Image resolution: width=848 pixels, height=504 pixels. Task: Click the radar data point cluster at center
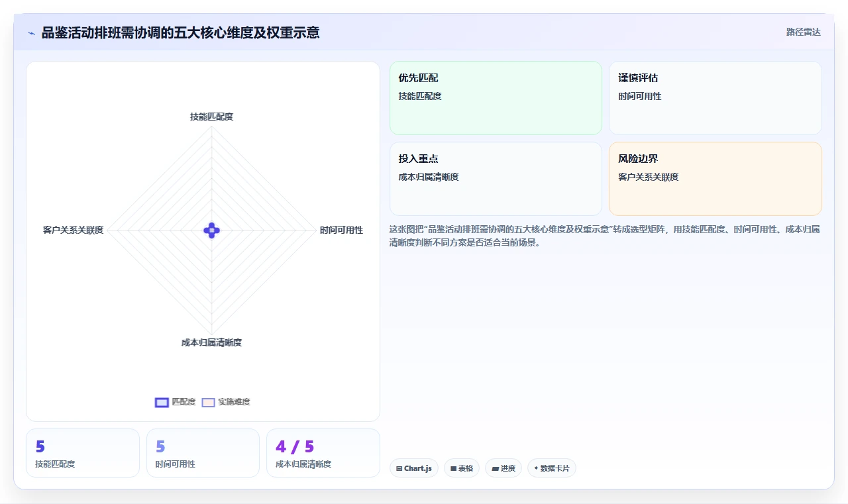click(211, 230)
